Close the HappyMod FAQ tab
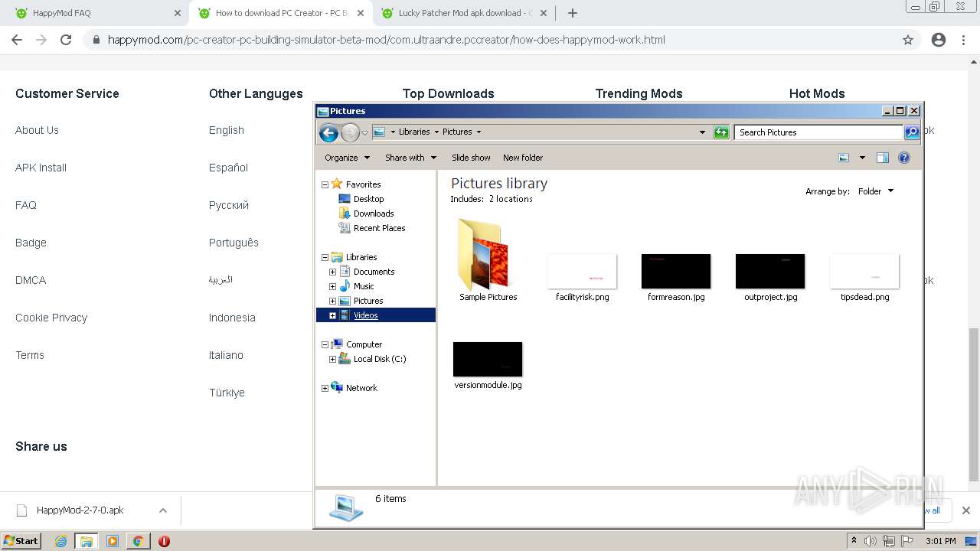Viewport: 980px width, 551px height. (177, 13)
